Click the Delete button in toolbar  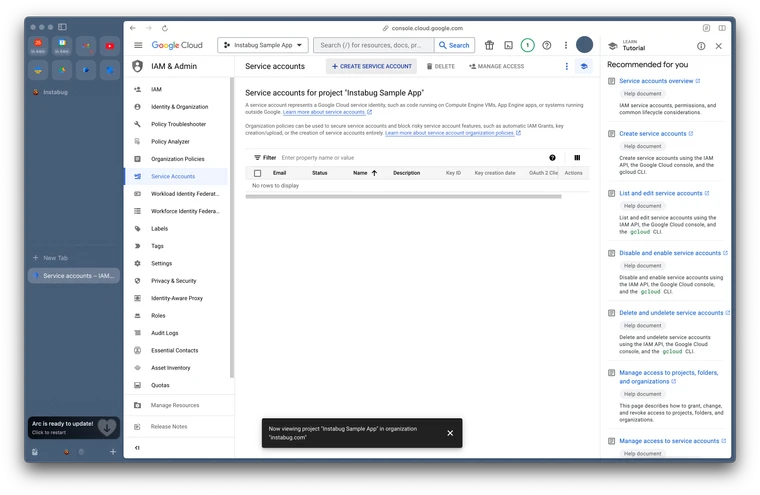(x=441, y=66)
